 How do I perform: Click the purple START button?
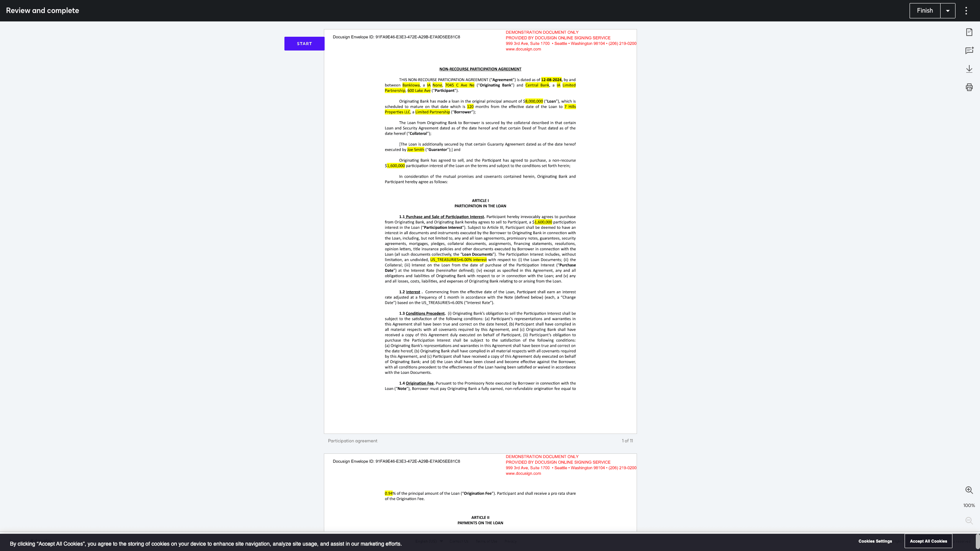click(304, 44)
